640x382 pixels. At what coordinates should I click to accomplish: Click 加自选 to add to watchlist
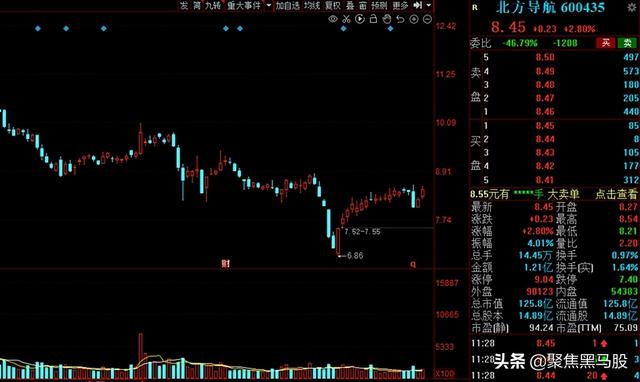coord(287,5)
